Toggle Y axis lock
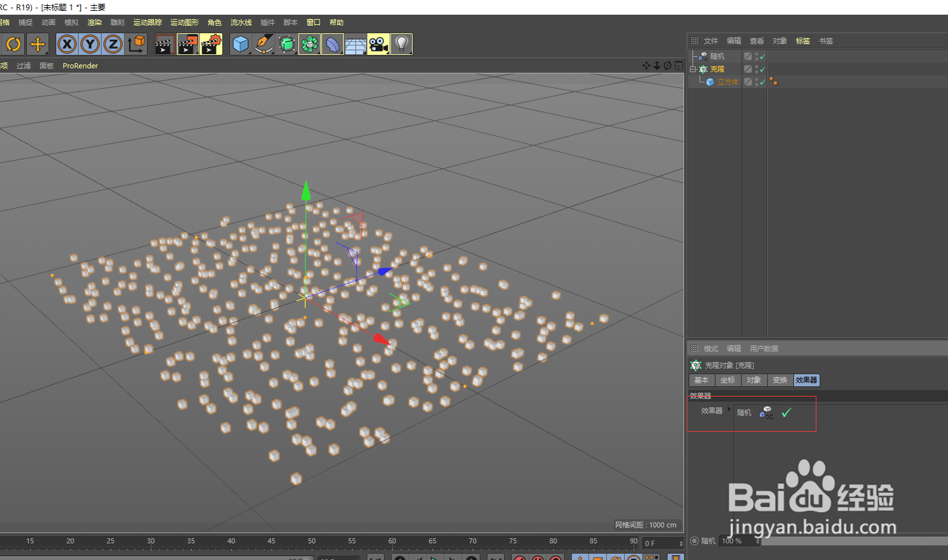This screenshot has width=948, height=560. point(90,44)
